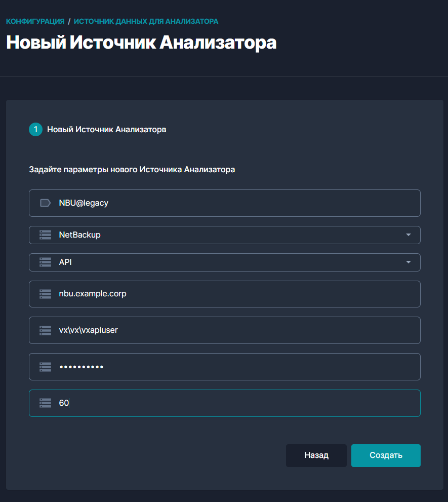Expand the API dropdown arrow
The image size is (448, 502).
click(x=409, y=262)
